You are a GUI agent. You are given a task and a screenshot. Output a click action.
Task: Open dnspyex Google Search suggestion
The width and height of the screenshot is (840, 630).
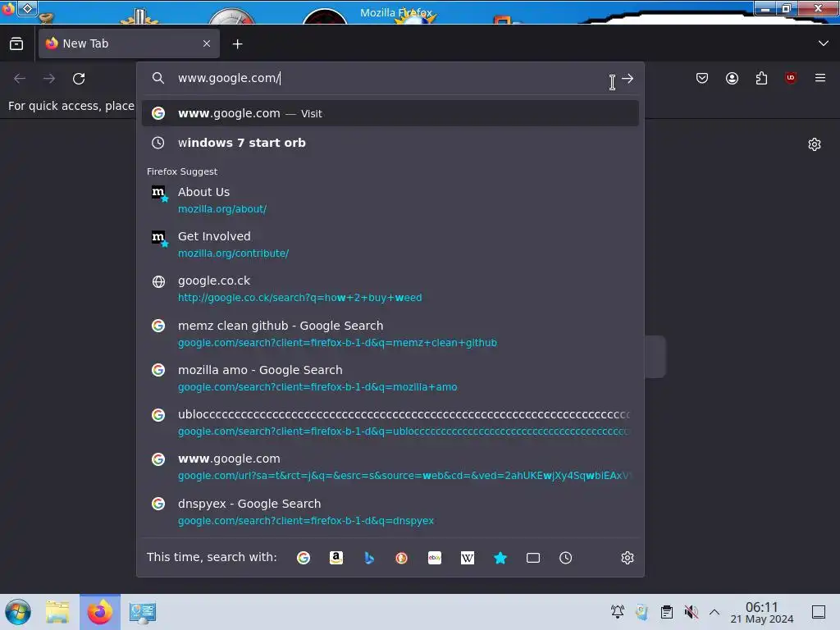pyautogui.click(x=390, y=512)
